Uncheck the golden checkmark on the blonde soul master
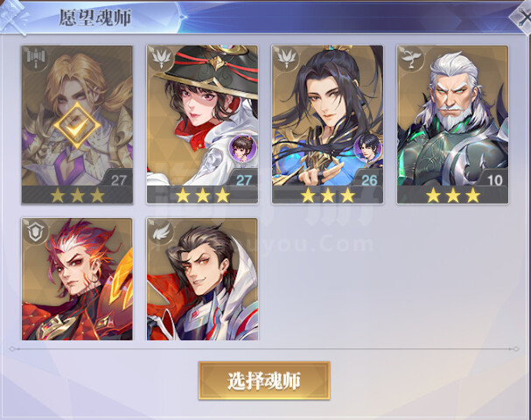The width and height of the screenshot is (531, 420). 77,125
